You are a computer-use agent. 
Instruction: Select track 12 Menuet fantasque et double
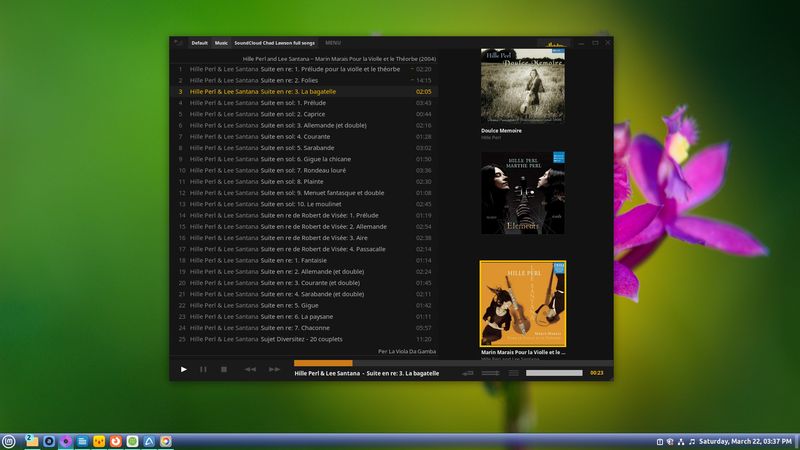pyautogui.click(x=305, y=193)
